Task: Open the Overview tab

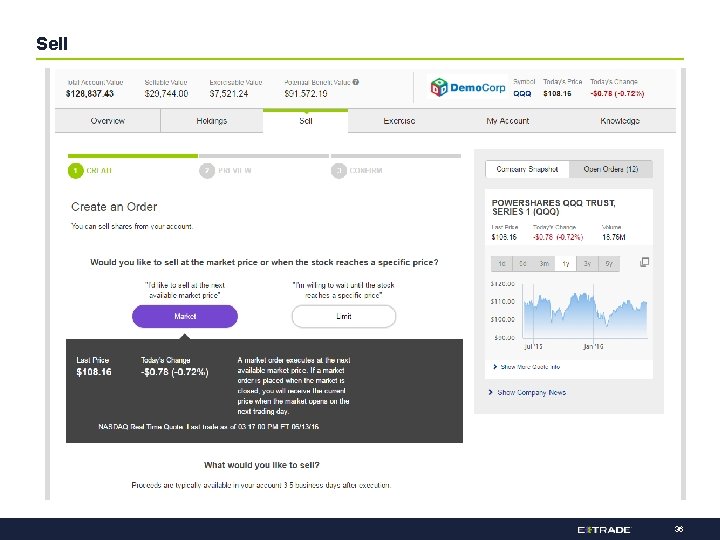Action: coord(107,121)
